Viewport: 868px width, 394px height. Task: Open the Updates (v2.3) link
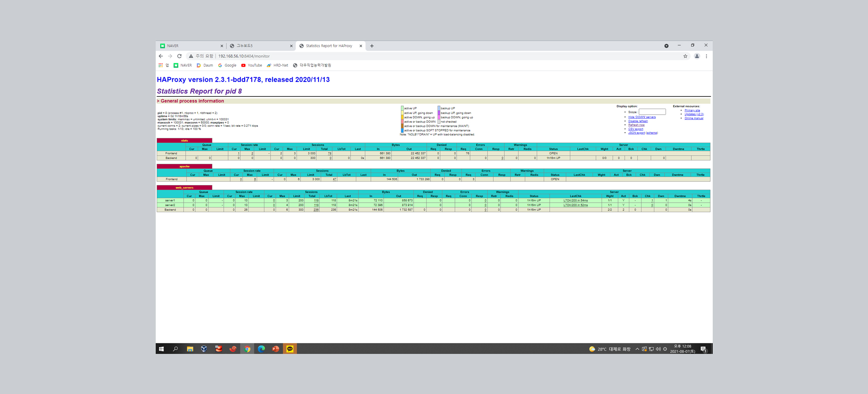[694, 114]
